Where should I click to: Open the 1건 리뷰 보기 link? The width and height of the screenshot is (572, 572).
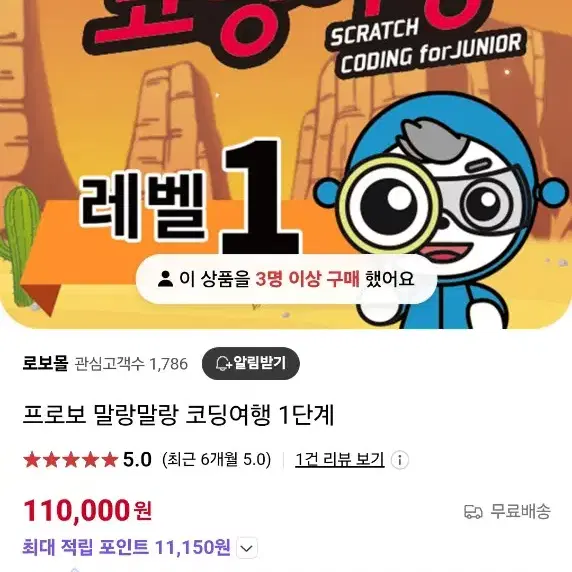[340, 459]
